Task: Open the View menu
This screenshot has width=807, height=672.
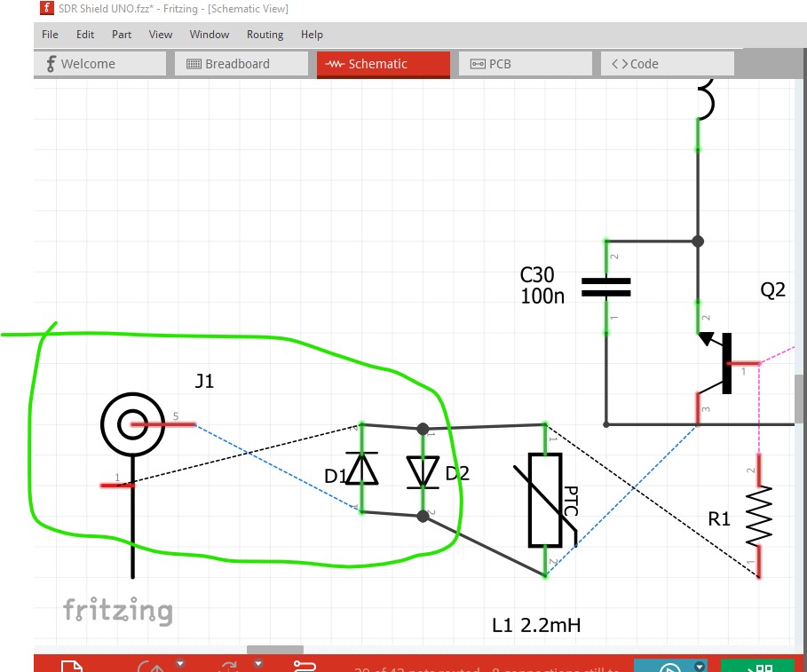Action: pos(161,35)
